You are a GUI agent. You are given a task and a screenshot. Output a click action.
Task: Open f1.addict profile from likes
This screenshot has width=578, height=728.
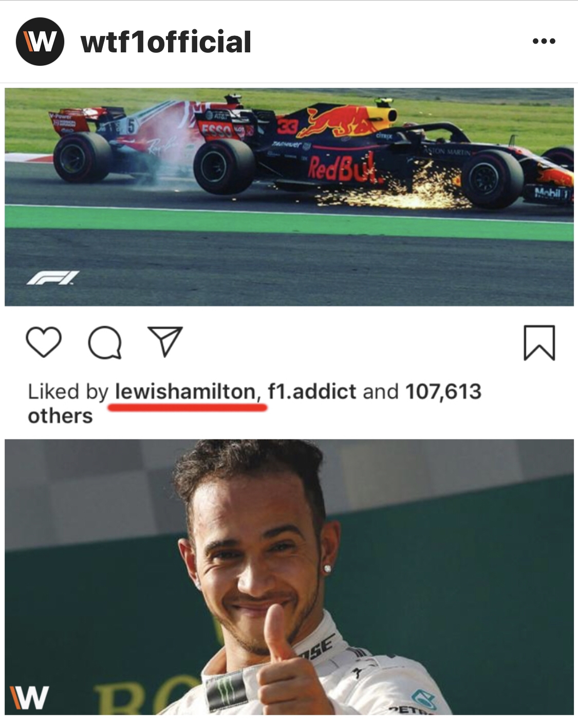point(312,392)
